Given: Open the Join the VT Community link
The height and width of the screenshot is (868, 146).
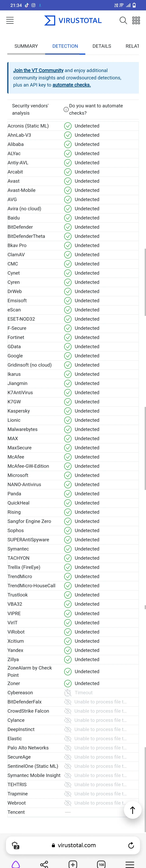Looking at the screenshot, I should (38, 70).
